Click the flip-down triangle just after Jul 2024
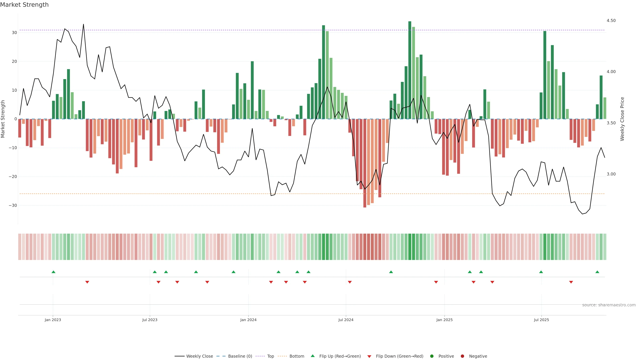Viewport: 644px width, 362px height. pyautogui.click(x=350, y=282)
